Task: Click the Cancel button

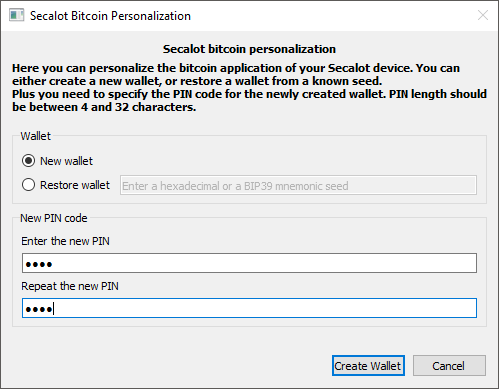Action: [449, 366]
